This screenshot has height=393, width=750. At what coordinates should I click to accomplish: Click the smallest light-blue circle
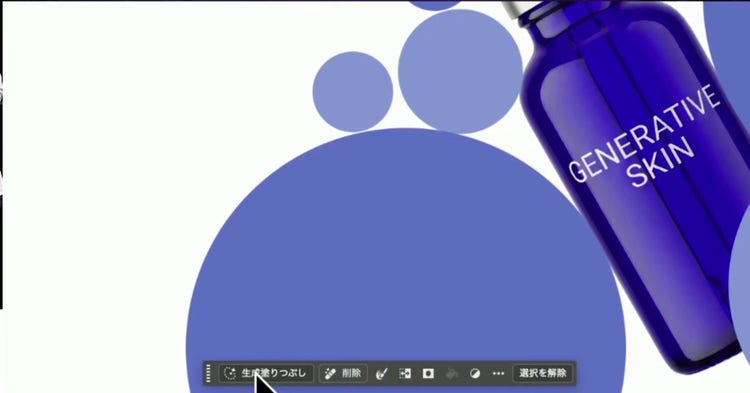click(353, 92)
